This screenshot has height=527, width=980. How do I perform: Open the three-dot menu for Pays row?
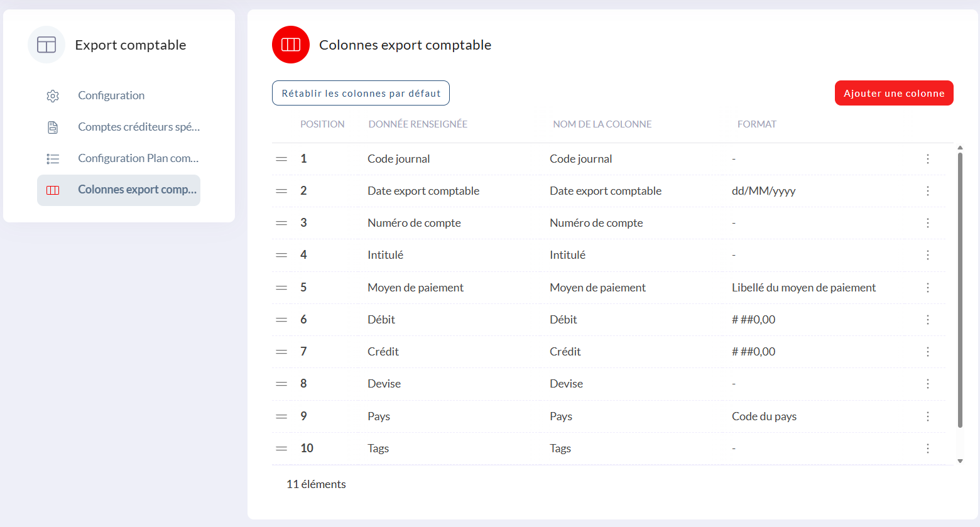(x=927, y=416)
